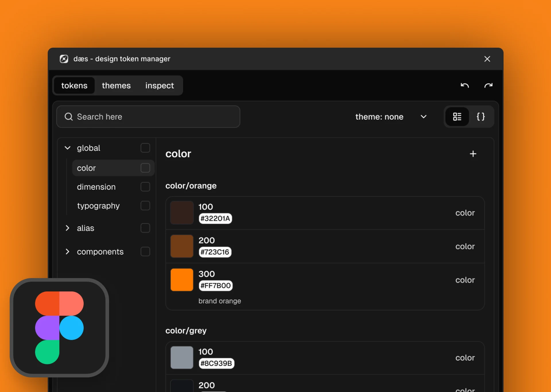Toggle the dimension checkbox
Image resolution: width=551 pixels, height=392 pixels.
tap(145, 187)
